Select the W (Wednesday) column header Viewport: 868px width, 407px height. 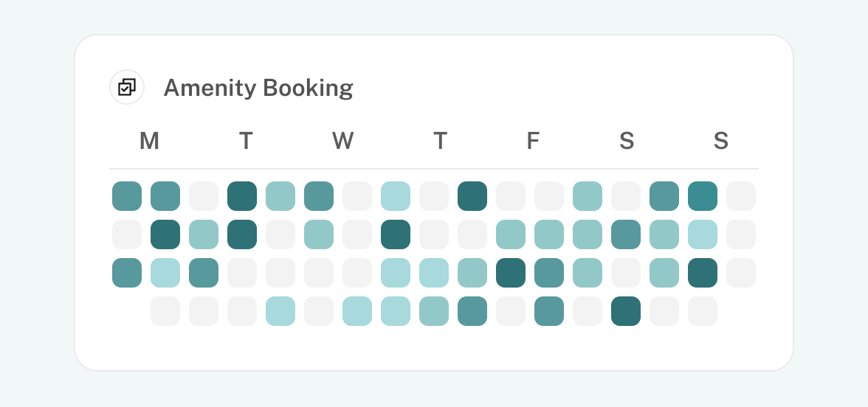(342, 141)
